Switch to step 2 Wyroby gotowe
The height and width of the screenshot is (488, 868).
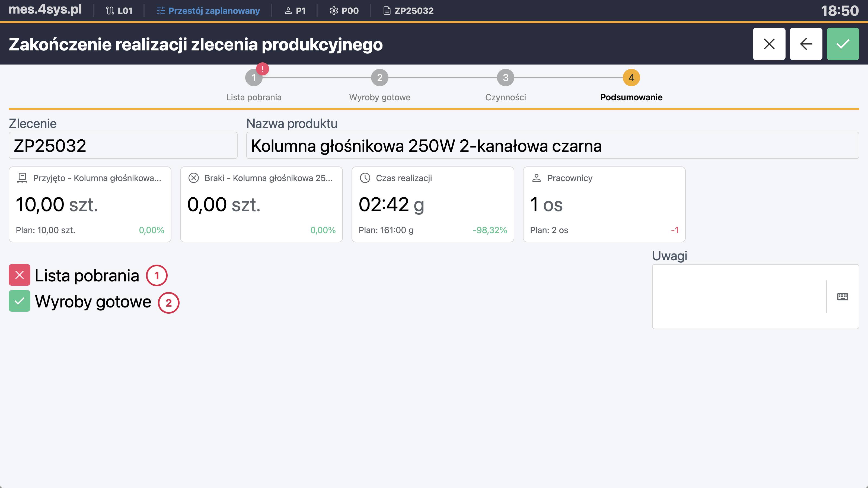(380, 78)
